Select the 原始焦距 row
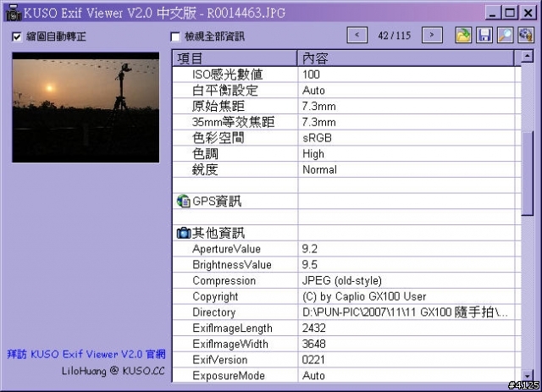Screen dimensions: 542x392 coord(346,106)
